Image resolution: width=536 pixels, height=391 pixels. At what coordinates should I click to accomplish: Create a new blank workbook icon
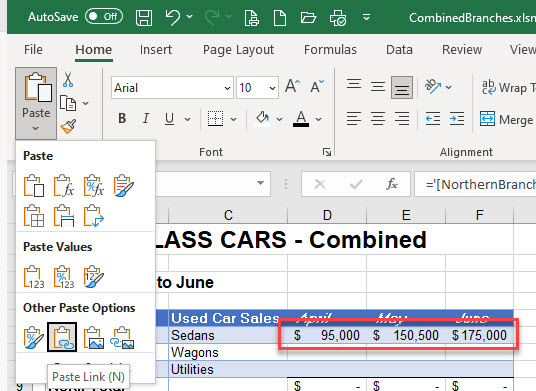pos(280,17)
